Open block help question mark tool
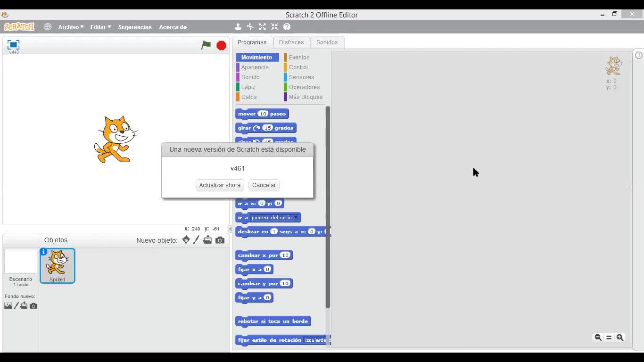The image size is (644, 362). [x=287, y=27]
